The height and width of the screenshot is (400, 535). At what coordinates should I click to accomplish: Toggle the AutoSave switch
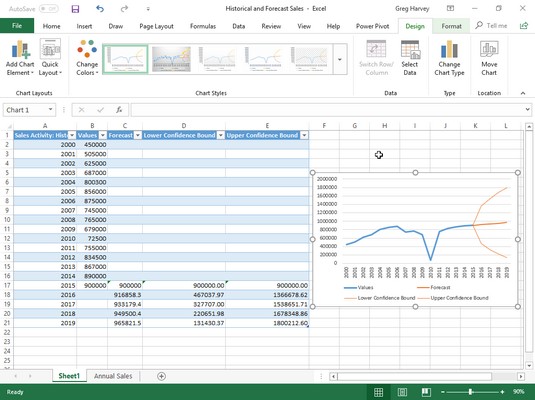[x=48, y=9]
